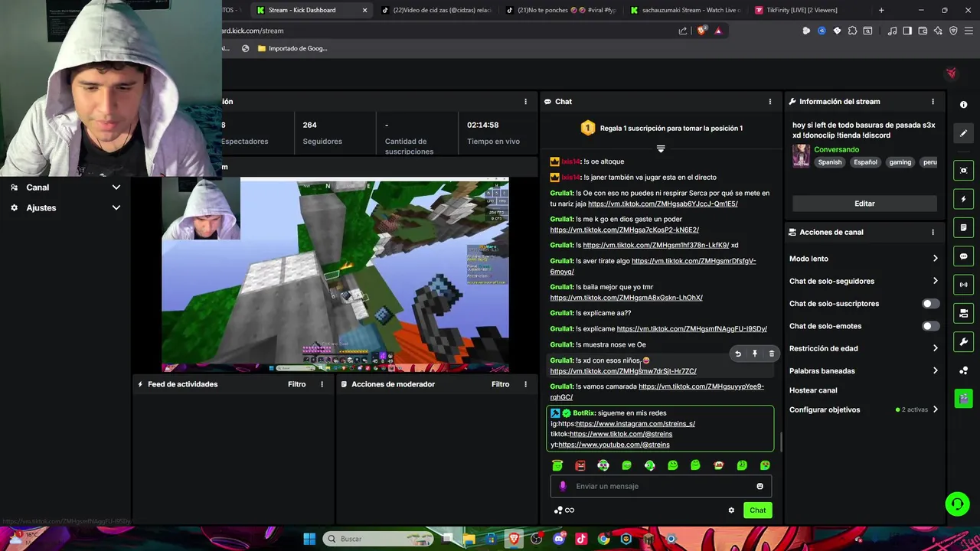Collapse the chat gift banner arrow

point(661,148)
